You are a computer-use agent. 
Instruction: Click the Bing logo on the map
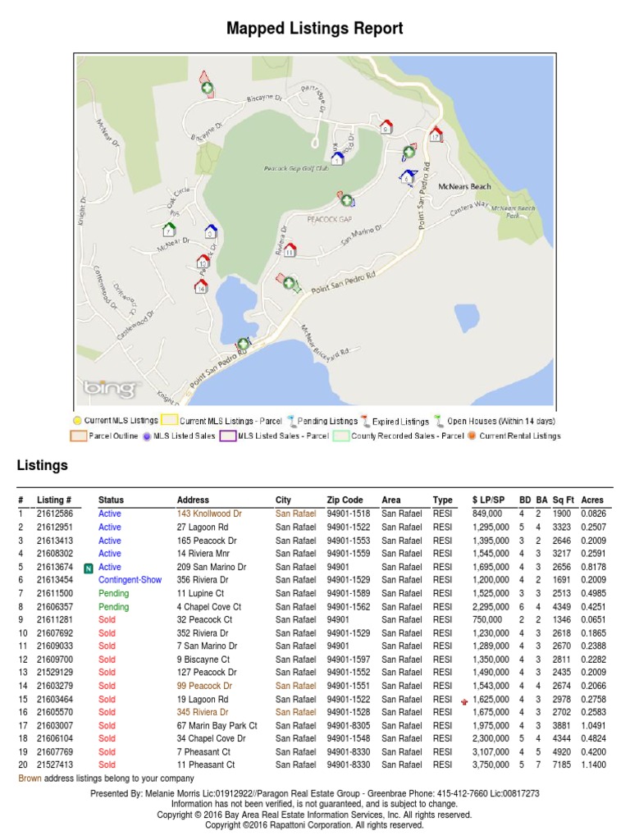click(x=110, y=388)
